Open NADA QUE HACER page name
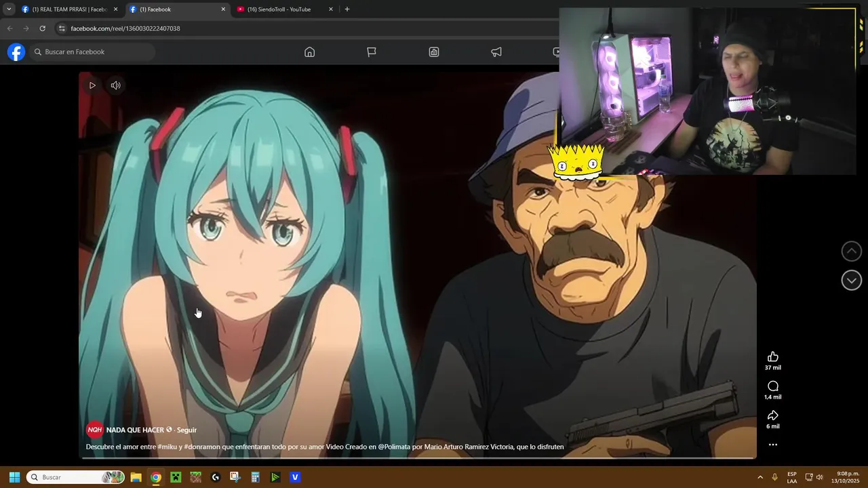The height and width of the screenshot is (488, 868). (x=135, y=430)
